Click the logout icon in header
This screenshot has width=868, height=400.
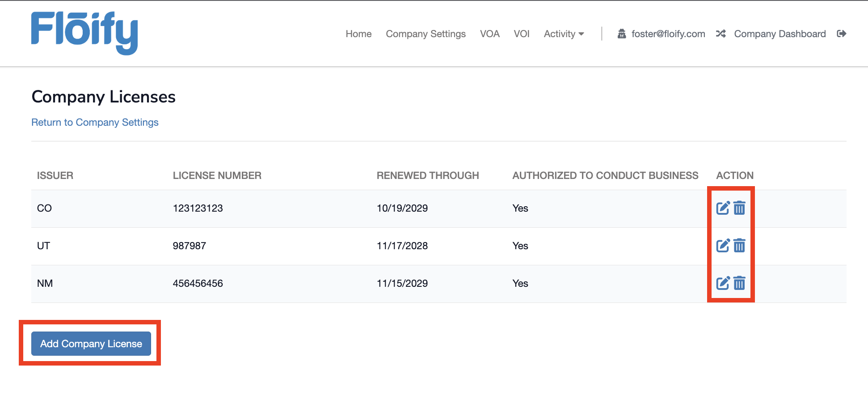pos(841,34)
